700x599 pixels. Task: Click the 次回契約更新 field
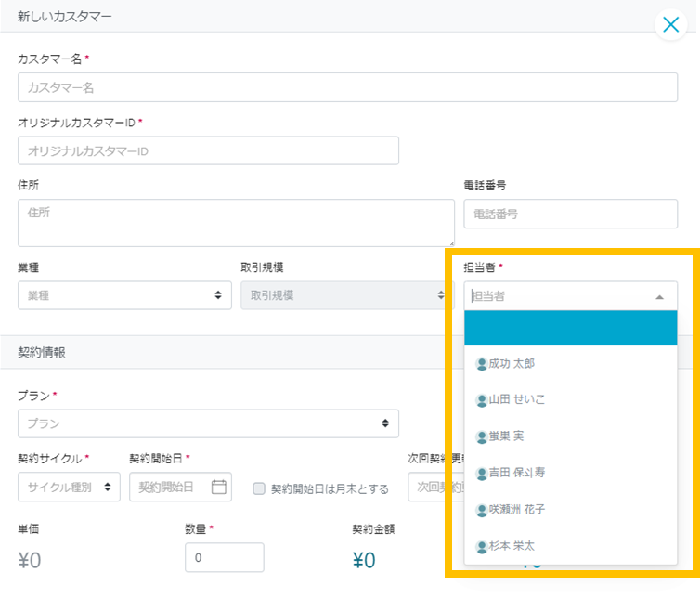coord(435,487)
